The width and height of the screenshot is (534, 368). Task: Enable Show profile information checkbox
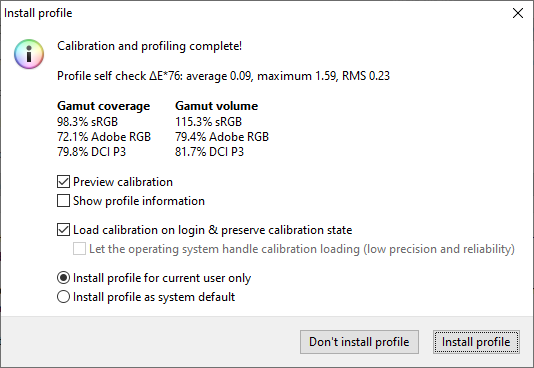[x=63, y=201]
